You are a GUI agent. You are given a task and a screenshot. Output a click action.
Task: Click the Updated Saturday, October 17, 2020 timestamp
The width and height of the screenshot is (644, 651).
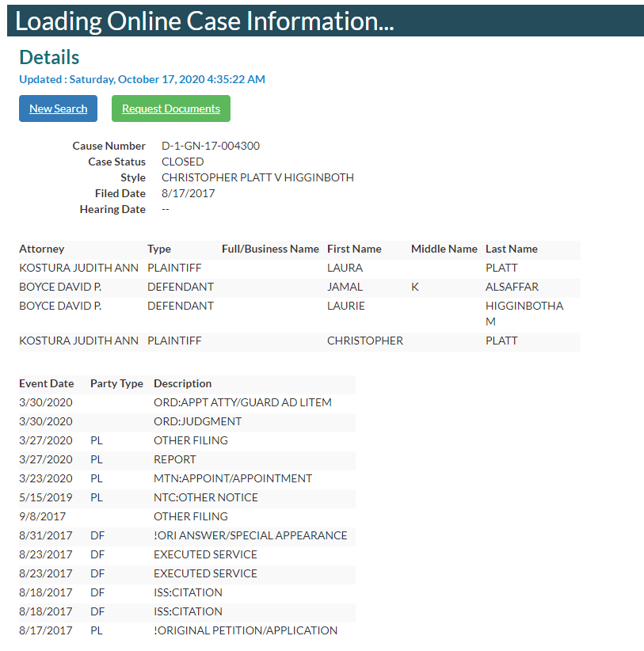(142, 79)
